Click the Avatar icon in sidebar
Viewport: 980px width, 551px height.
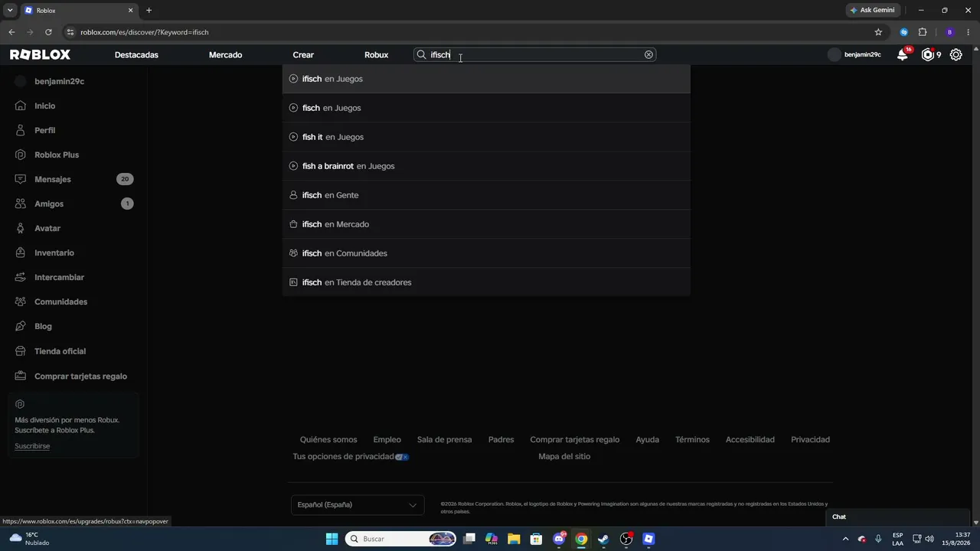point(21,228)
